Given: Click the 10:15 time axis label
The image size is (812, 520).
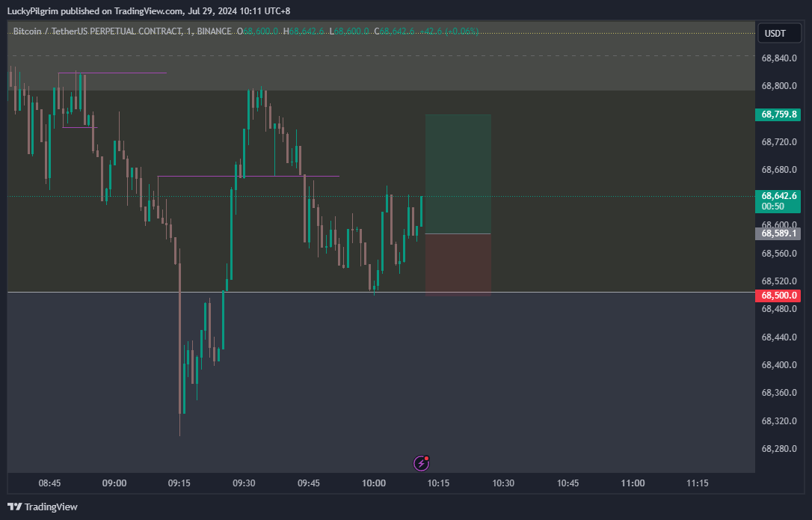Looking at the screenshot, I should click(438, 483).
